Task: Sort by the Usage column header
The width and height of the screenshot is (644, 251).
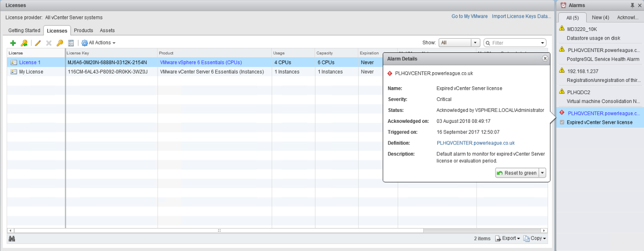Action: [x=293, y=53]
